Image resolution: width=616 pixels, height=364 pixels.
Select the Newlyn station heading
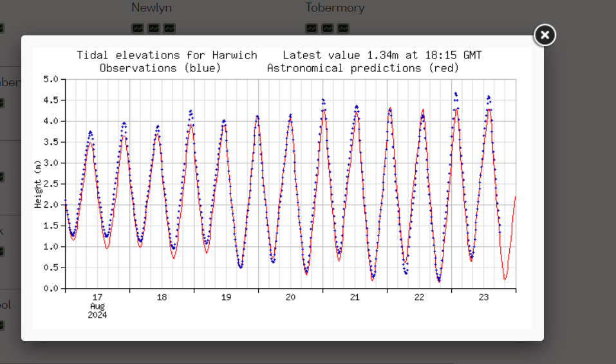151,8
